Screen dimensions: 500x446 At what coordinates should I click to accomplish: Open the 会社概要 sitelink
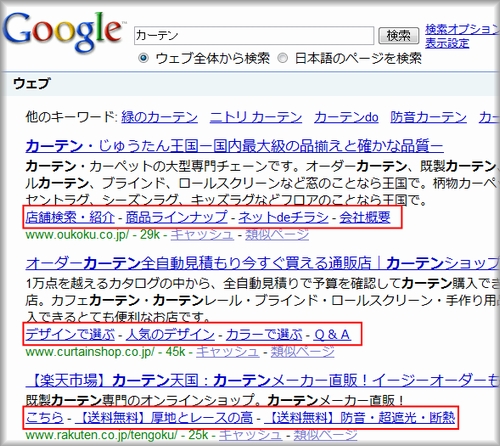click(365, 217)
